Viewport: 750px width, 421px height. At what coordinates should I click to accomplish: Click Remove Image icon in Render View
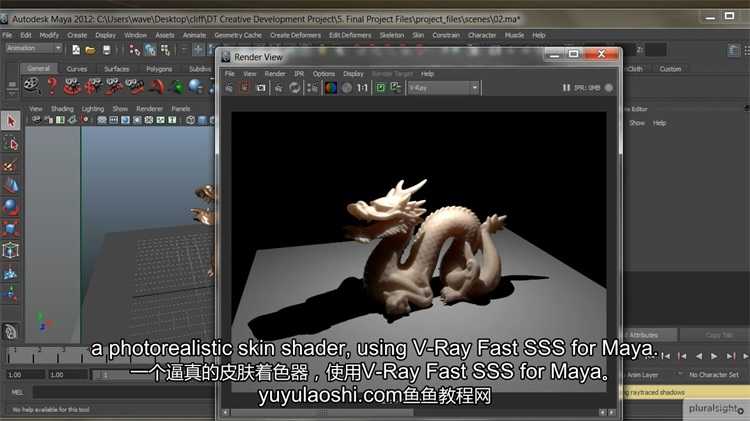click(x=396, y=88)
